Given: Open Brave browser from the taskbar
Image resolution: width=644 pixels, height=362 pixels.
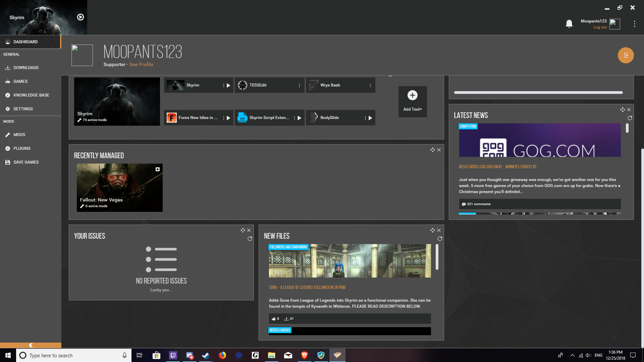Looking at the screenshot, I should [304, 355].
